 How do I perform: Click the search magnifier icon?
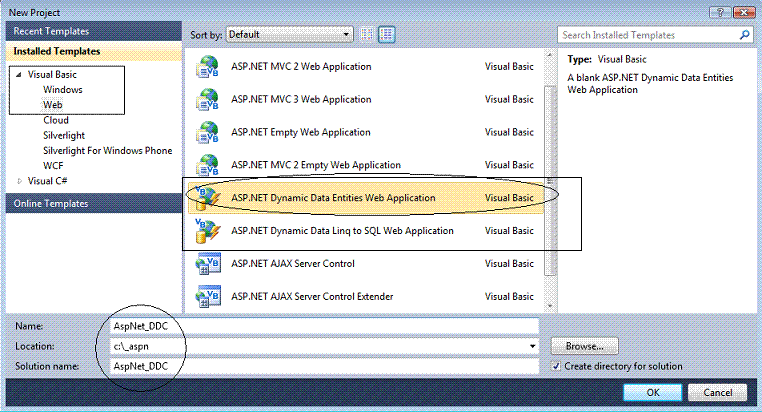tap(745, 34)
